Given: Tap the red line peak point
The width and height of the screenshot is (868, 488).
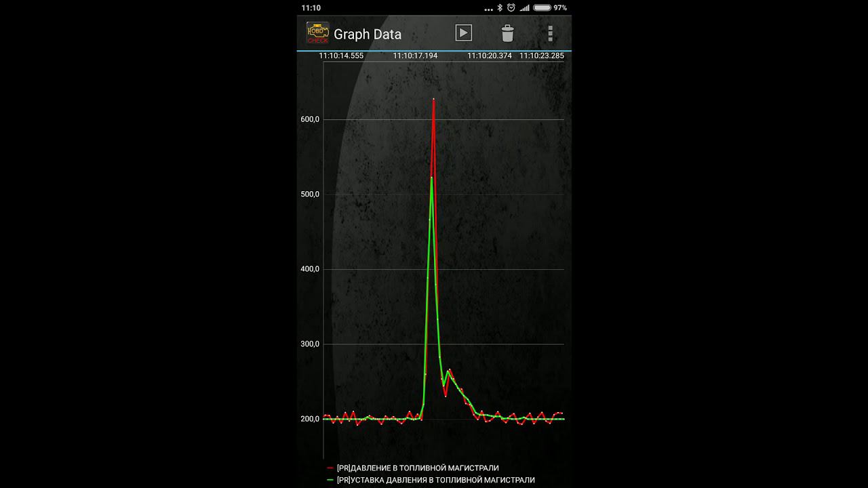Looking at the screenshot, I should point(433,100).
